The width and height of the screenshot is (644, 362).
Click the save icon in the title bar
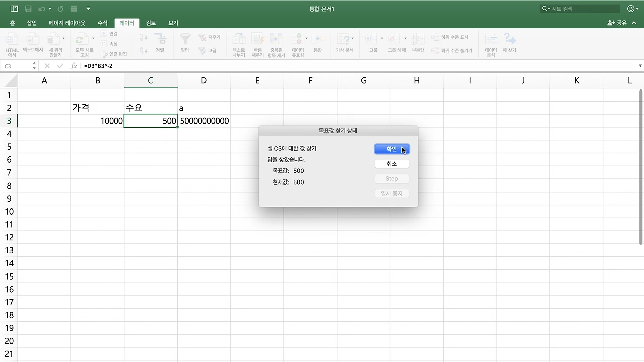pyautogui.click(x=28, y=9)
